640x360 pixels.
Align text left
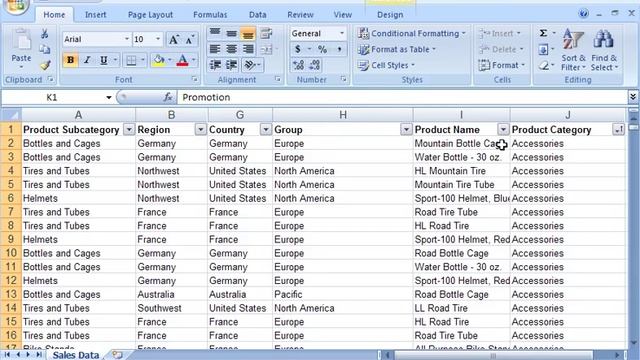pyautogui.click(x=215, y=49)
